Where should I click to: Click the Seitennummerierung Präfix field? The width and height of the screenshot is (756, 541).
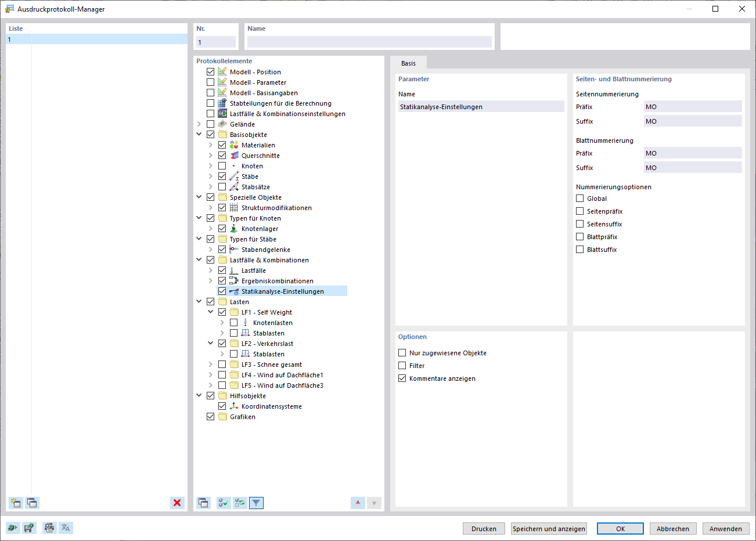tap(693, 107)
